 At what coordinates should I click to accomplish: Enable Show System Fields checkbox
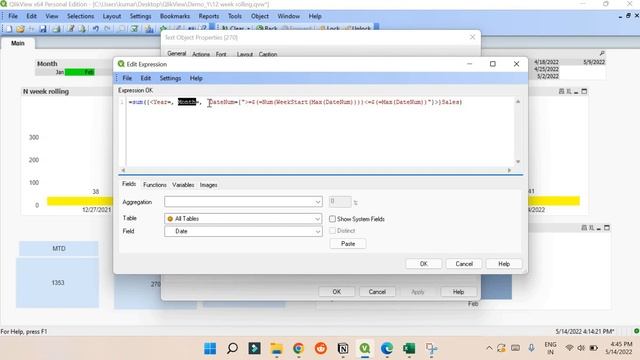(x=332, y=219)
